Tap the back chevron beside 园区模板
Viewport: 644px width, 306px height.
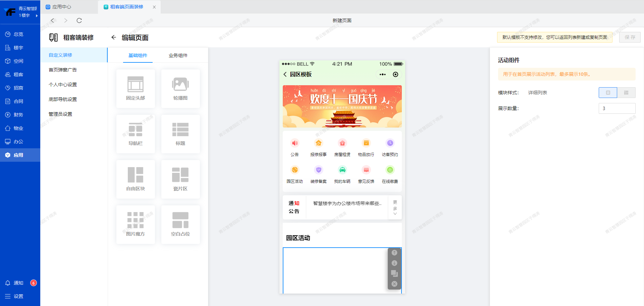pos(285,74)
